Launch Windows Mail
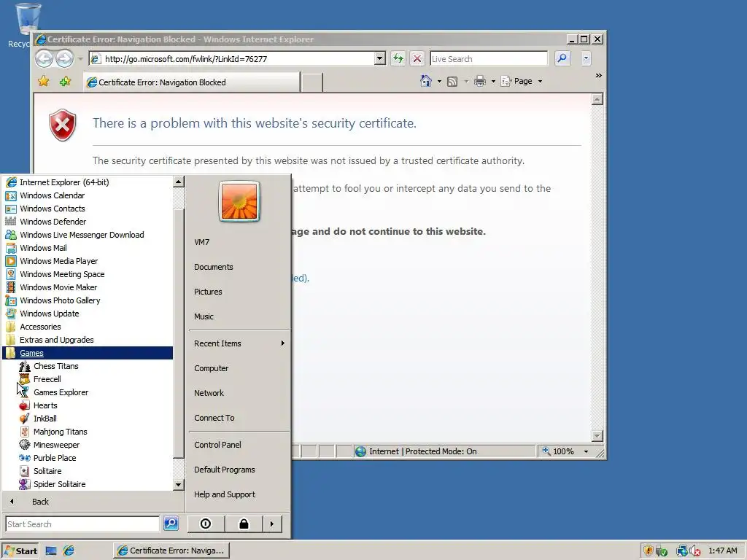 click(43, 248)
